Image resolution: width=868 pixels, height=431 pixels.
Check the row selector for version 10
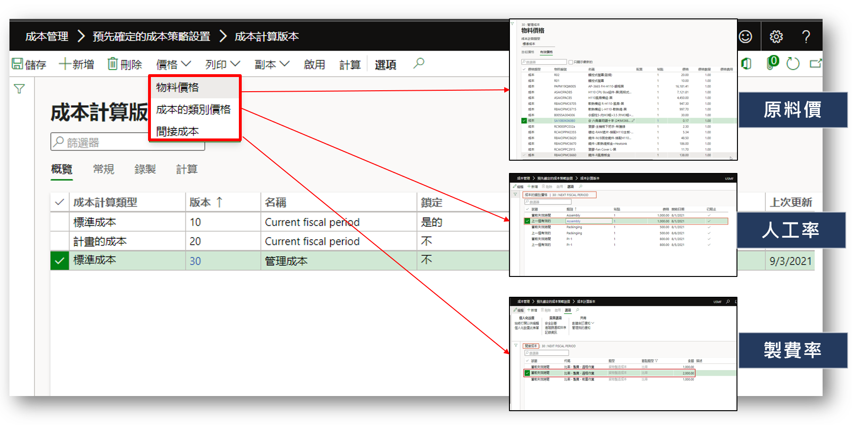(59, 222)
